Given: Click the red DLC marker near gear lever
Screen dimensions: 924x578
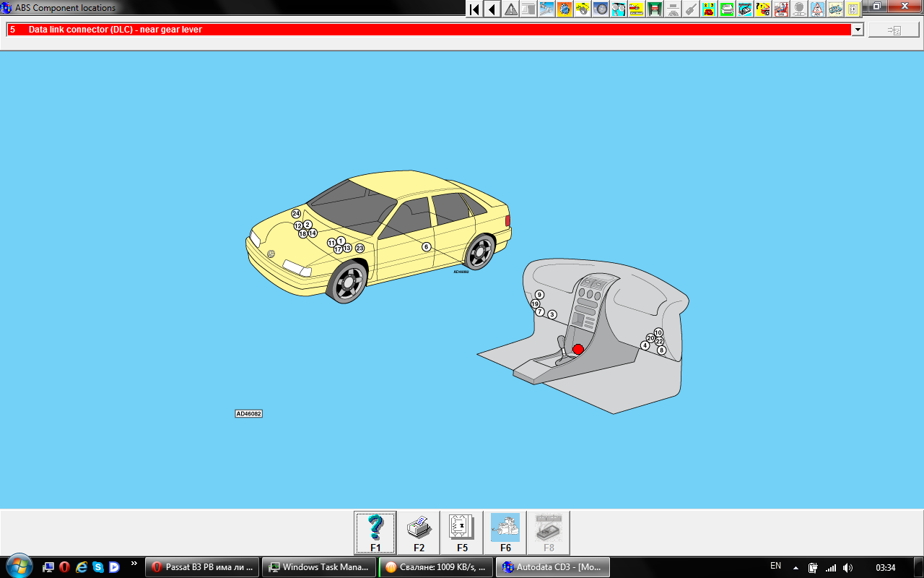Looking at the screenshot, I should [577, 349].
